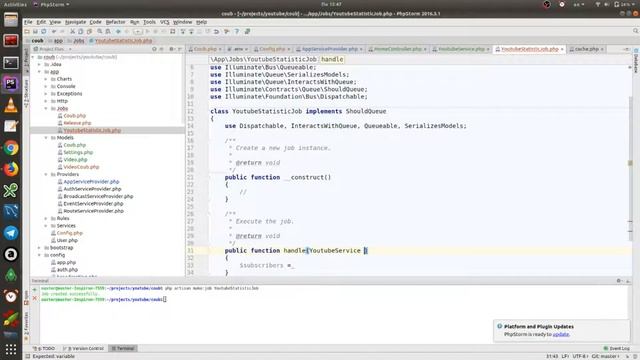Click the UTF-8 encoding status bar entry
The width and height of the screenshot is (640, 360).
(580, 356)
